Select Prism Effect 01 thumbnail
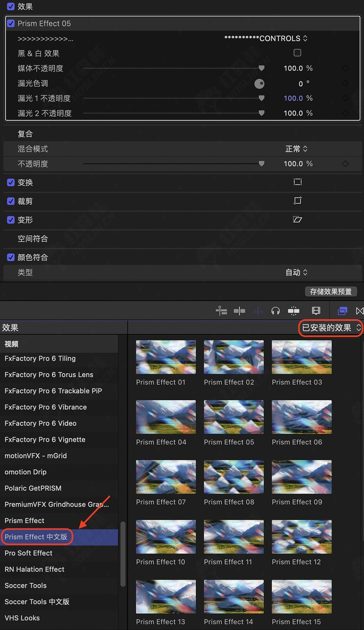 tap(166, 357)
